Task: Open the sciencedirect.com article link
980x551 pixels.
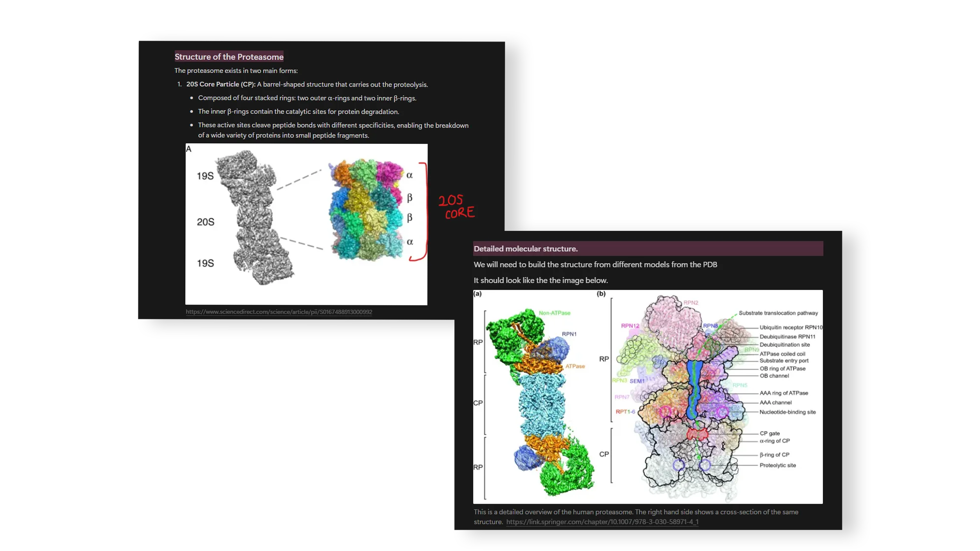Action: 279,312
